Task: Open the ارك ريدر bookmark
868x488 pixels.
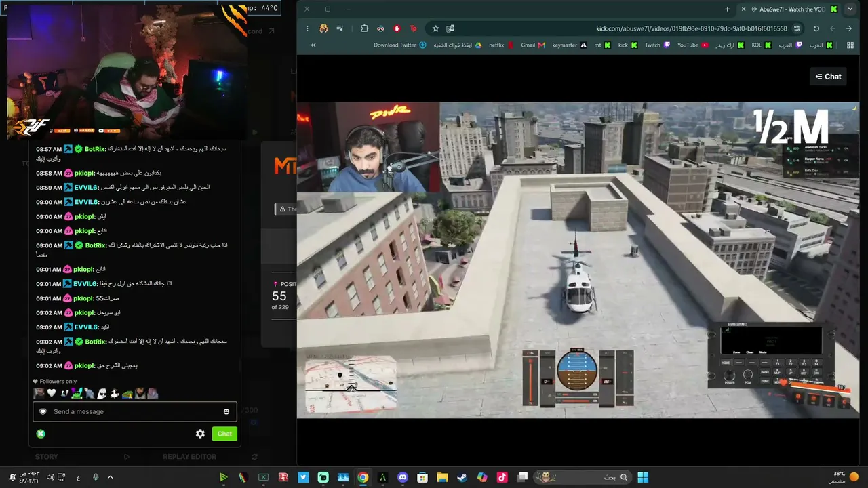Action: point(730,45)
